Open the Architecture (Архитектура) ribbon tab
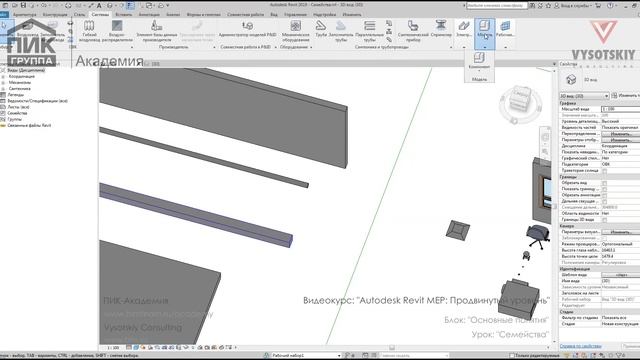 (24, 15)
